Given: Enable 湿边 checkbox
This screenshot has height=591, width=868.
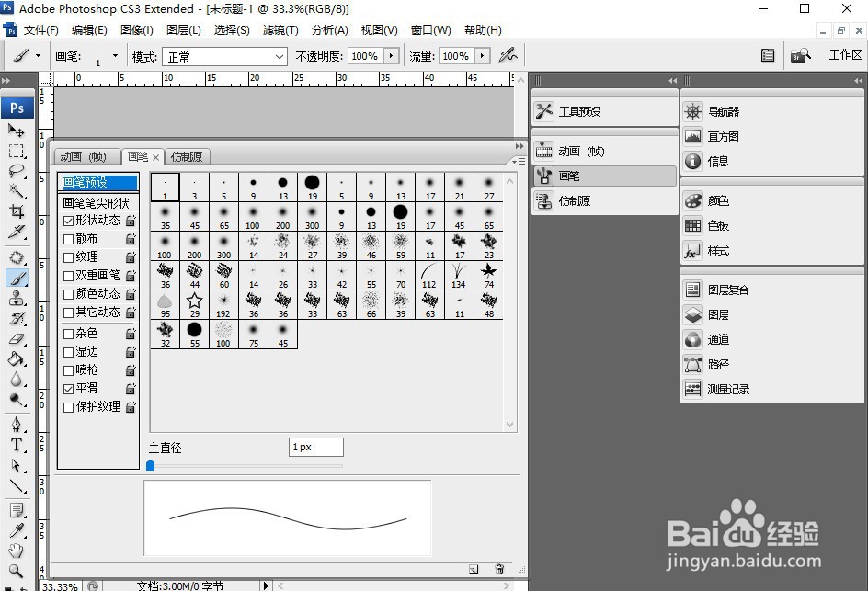Looking at the screenshot, I should click(69, 352).
